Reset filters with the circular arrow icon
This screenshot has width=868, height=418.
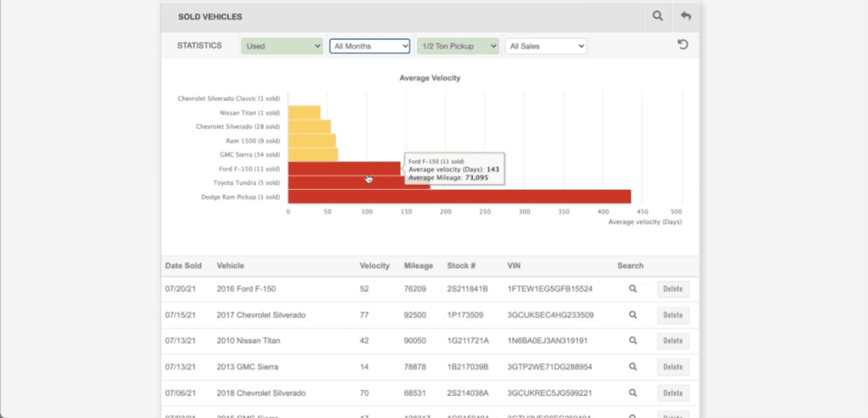point(683,44)
